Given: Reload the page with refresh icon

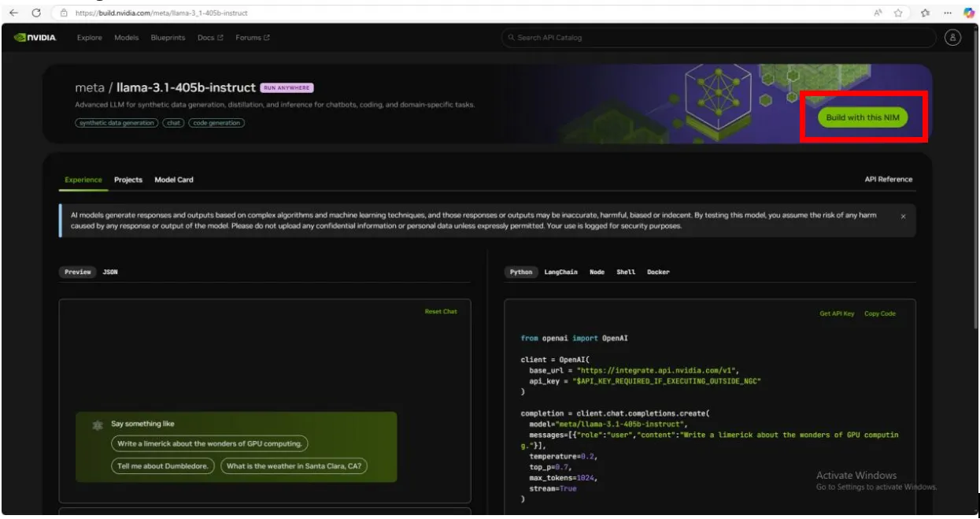Looking at the screenshot, I should pyautogui.click(x=35, y=13).
